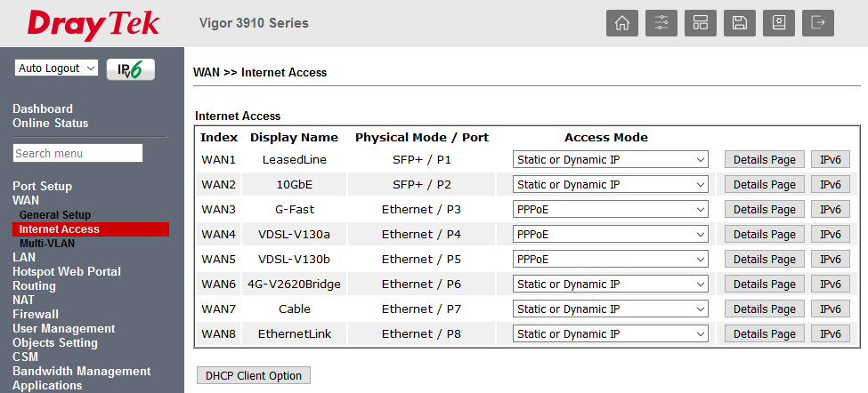Click the save configuration floppy icon
The image size is (868, 393).
(740, 23)
